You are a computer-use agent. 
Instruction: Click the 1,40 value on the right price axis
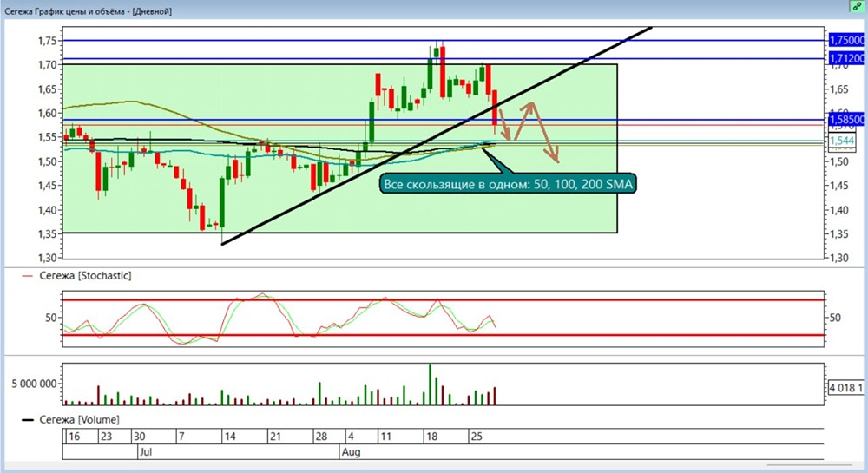tap(839, 210)
